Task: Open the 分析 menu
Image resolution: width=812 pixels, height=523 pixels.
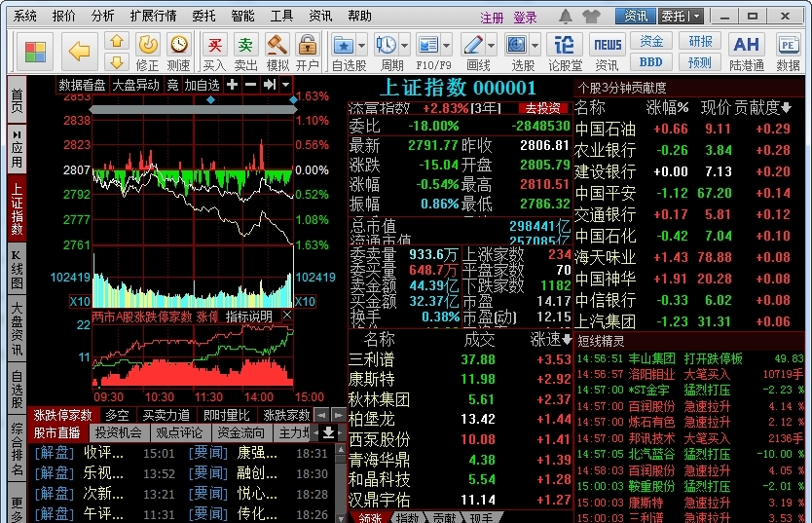Action: click(102, 16)
